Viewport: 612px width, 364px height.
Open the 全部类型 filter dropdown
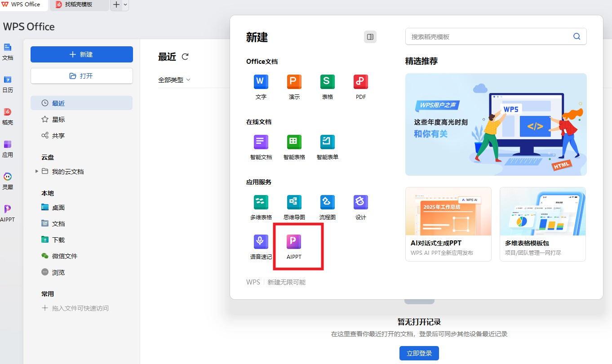click(174, 80)
